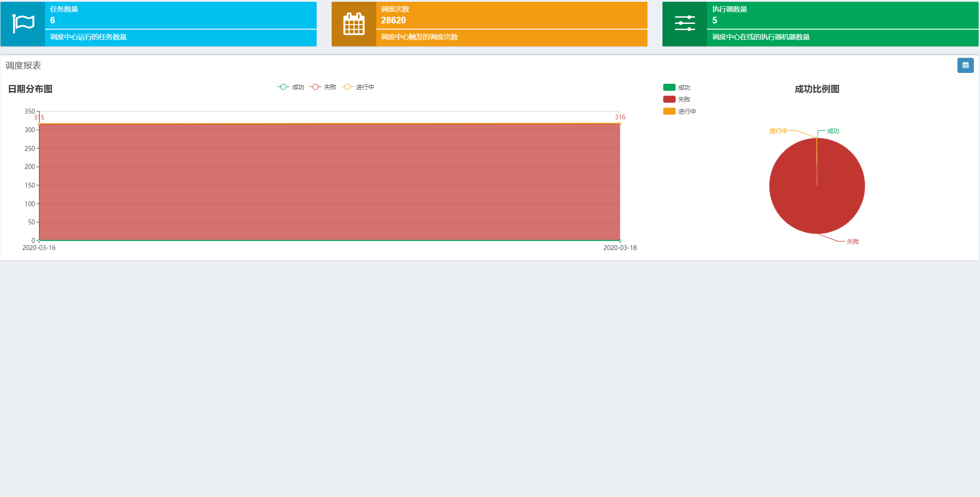Image resolution: width=980 pixels, height=497 pixels.
Task: Click the 2020-03-16 axis date label
Action: 39,248
